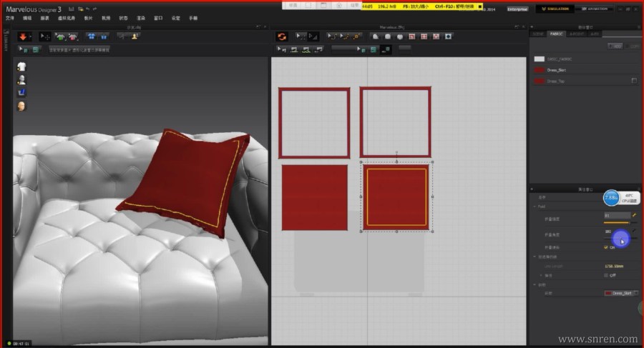Click the ADD button in fabric panel
This screenshot has width=644, height=348.
(614, 46)
